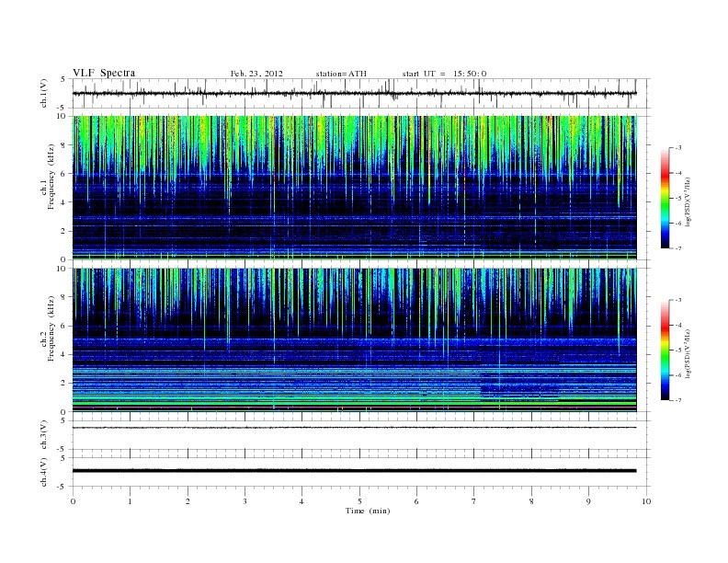The height and width of the screenshot is (563, 728).
Task: Click the time axis tick label '10'
Action: click(646, 501)
